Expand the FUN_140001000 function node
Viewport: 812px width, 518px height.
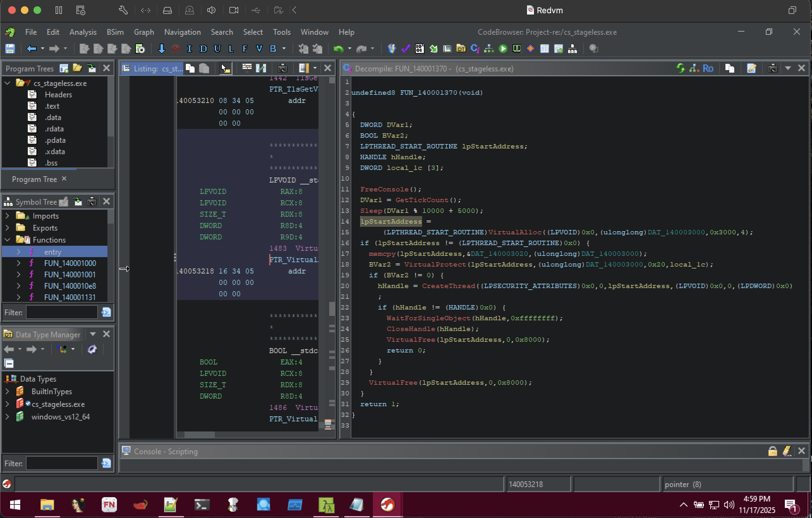[x=19, y=263]
